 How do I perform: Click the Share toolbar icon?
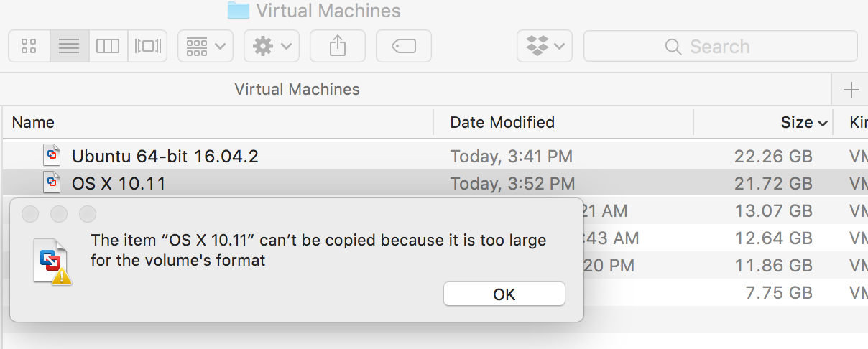coord(338,47)
